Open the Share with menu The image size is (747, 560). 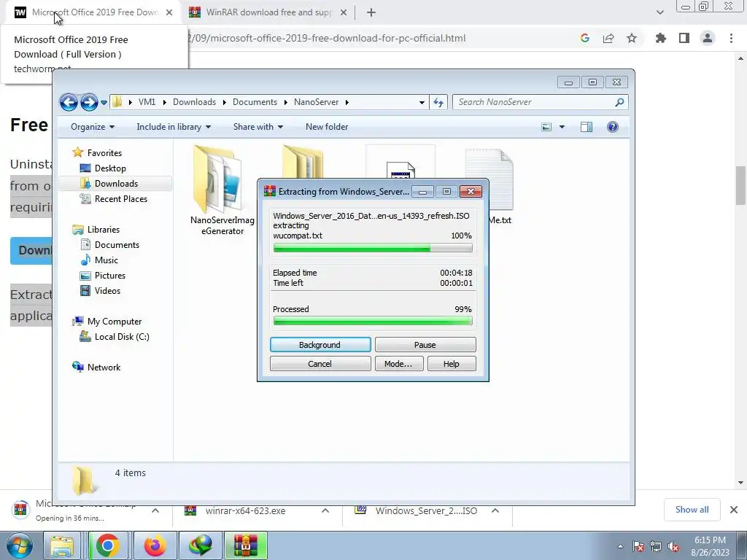coord(258,127)
